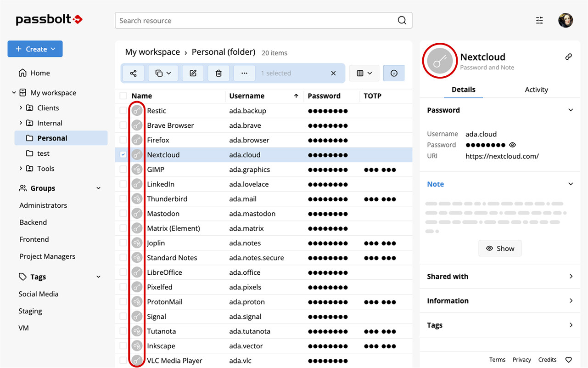Expand the Clients folder chevron

pos(21,108)
